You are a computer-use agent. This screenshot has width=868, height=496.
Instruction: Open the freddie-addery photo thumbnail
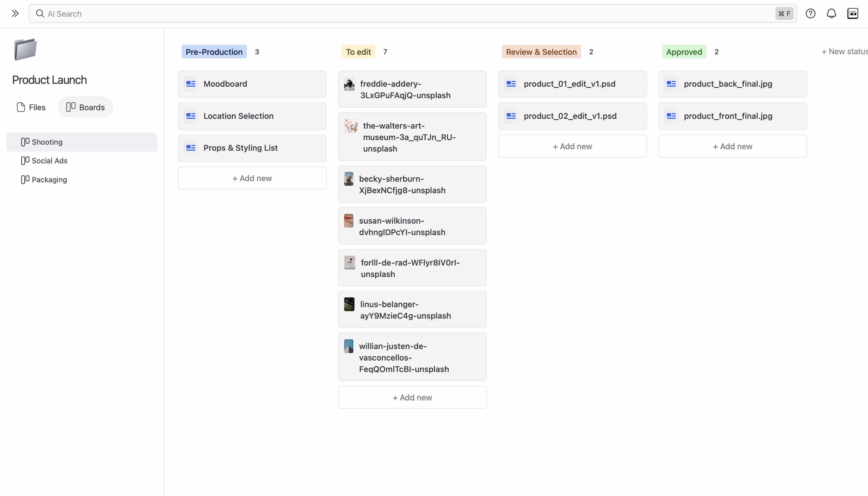[x=349, y=84]
